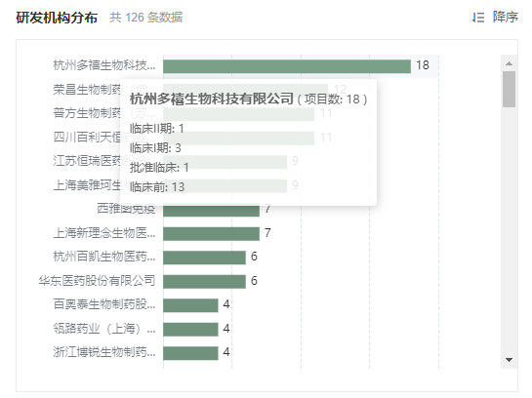The width and height of the screenshot is (532, 398).
Task: Click the 华东医药股份有限公司 axis label
Action: pyautogui.click(x=97, y=281)
